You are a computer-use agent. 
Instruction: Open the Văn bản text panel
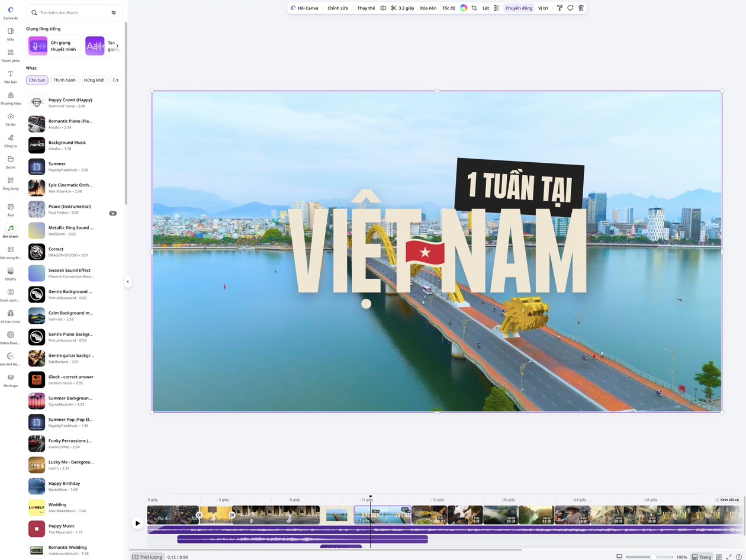[x=11, y=76]
